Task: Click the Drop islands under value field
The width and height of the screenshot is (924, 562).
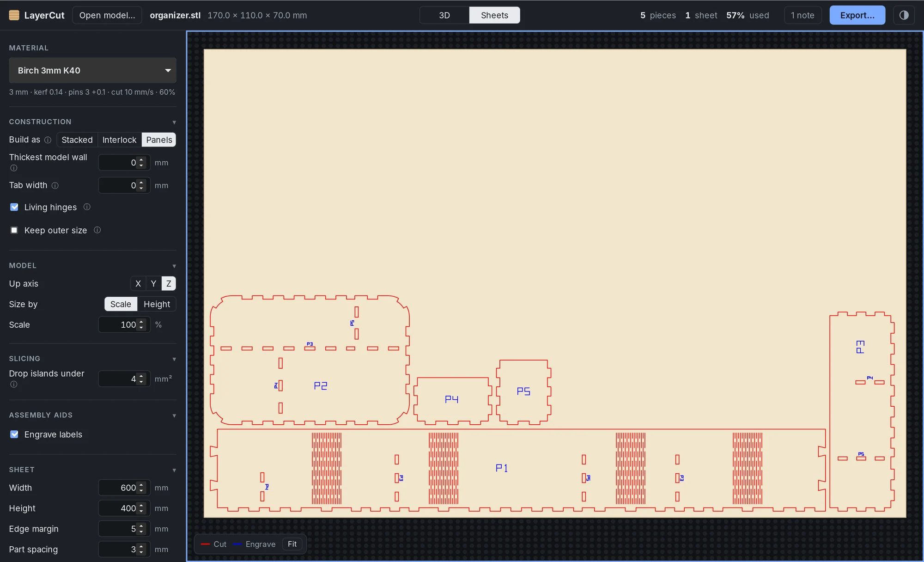Action: pyautogui.click(x=124, y=379)
